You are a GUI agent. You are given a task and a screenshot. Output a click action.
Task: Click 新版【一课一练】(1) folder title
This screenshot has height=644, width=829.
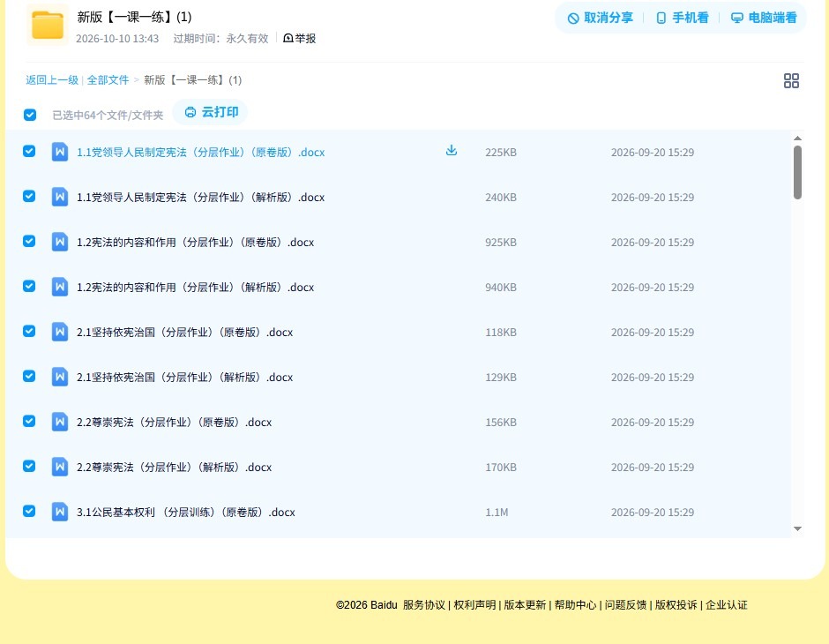pos(134,17)
